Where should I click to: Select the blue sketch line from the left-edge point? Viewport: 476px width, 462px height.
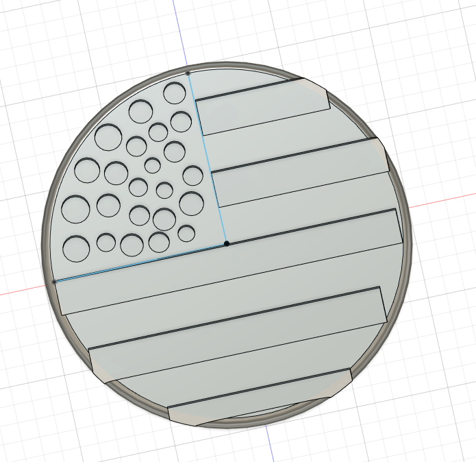pos(140,263)
